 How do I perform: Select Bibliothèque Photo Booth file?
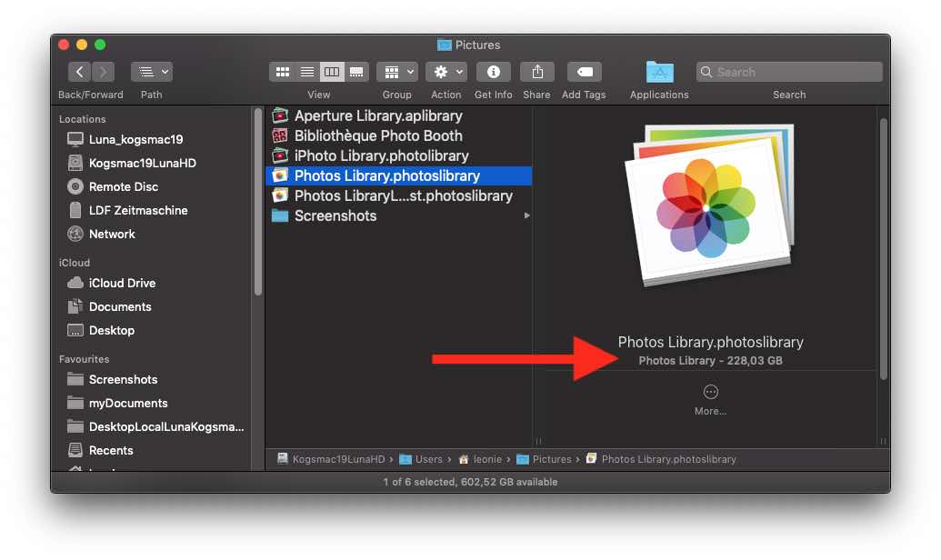point(378,135)
